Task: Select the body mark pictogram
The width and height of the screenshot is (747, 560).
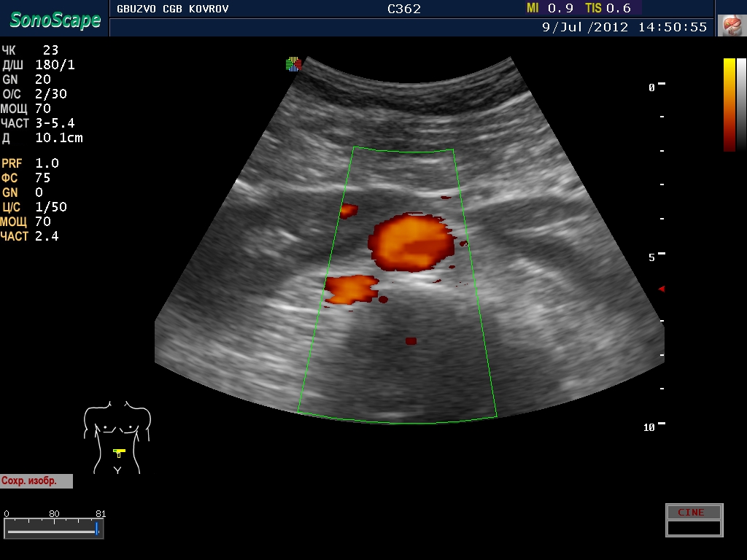Action: point(117,436)
